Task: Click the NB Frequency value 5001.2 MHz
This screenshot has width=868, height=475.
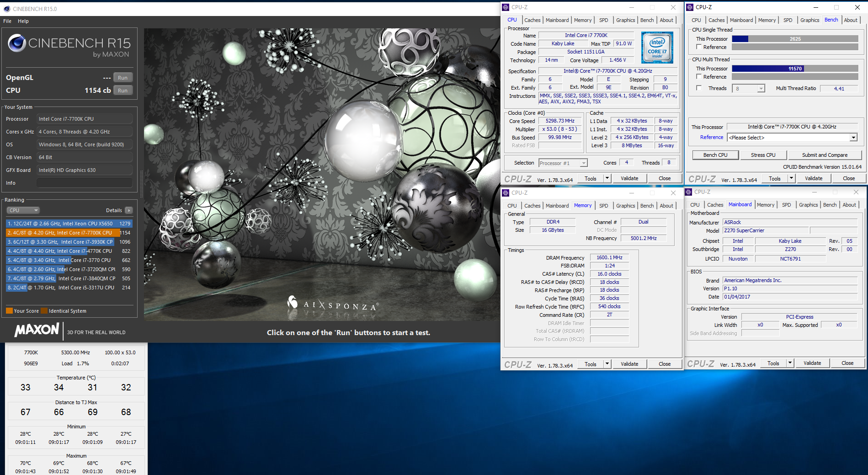Action: point(644,238)
